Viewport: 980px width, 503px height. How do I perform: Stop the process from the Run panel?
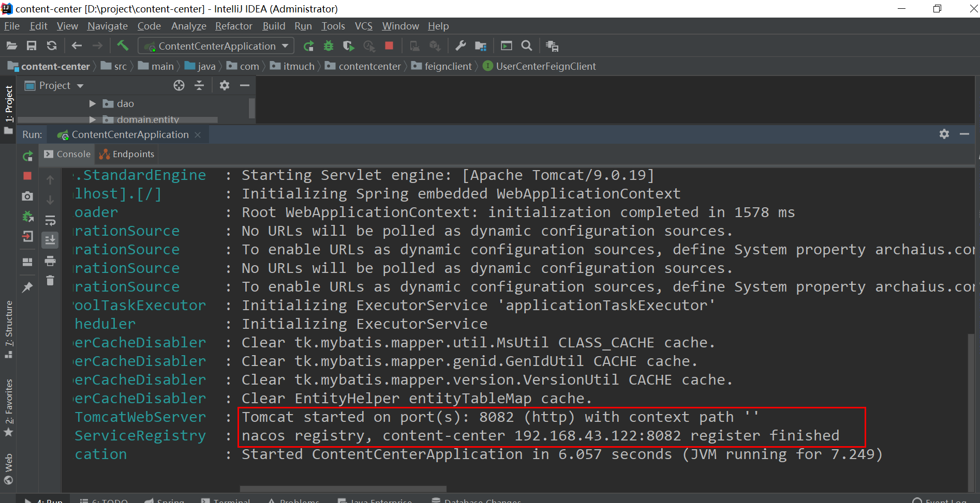[x=27, y=176]
